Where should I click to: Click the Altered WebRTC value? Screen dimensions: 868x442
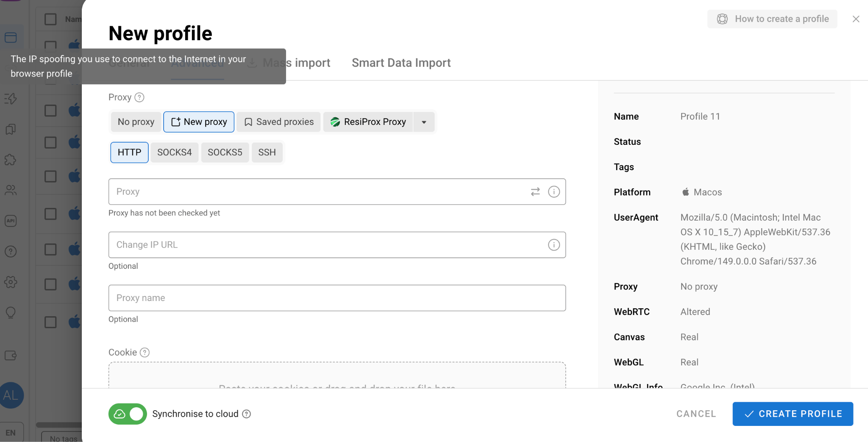coord(695,312)
